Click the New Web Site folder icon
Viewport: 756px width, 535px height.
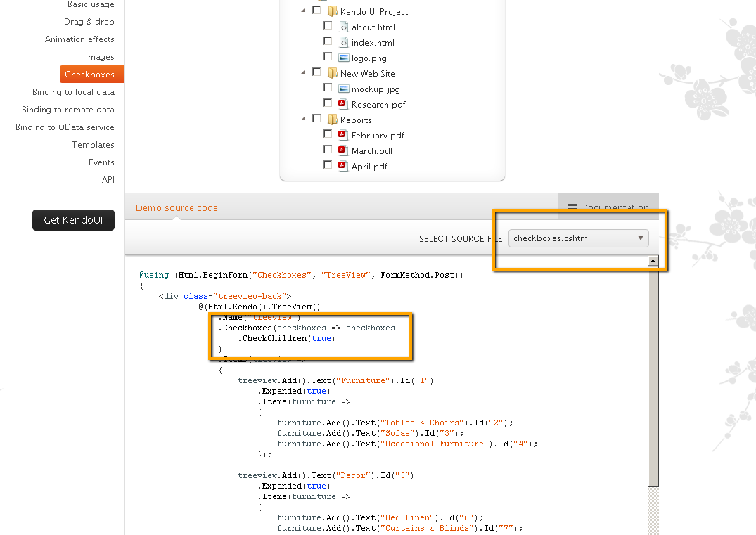pyautogui.click(x=332, y=73)
